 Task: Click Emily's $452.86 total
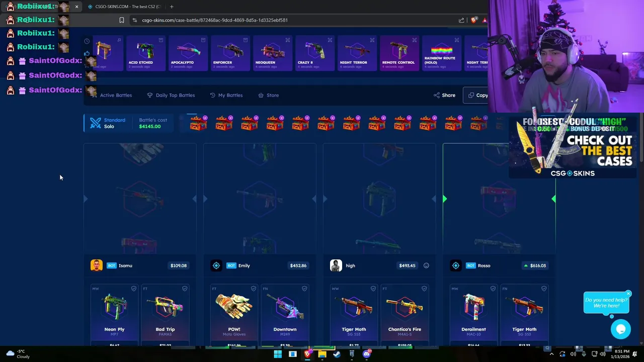pyautogui.click(x=298, y=265)
